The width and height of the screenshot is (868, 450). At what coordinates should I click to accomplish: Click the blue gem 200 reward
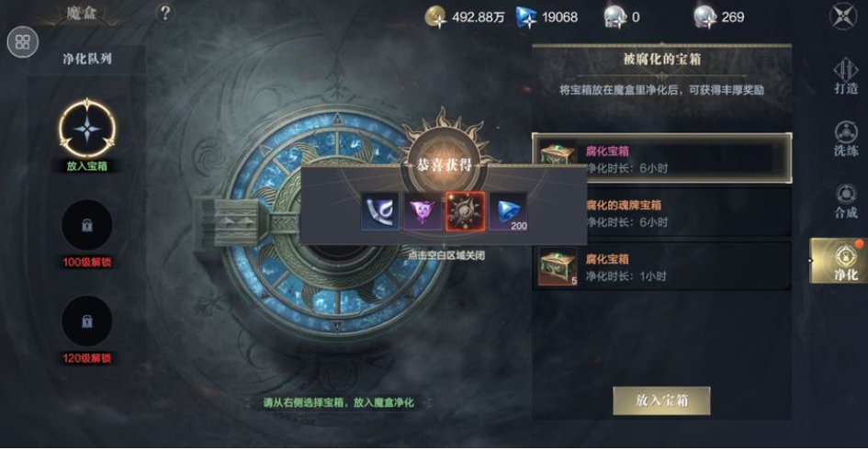point(508,211)
